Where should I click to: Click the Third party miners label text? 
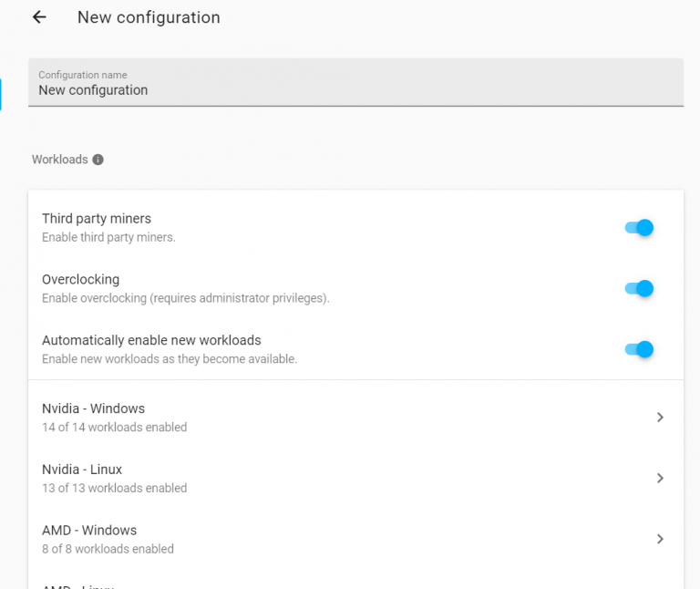(97, 218)
